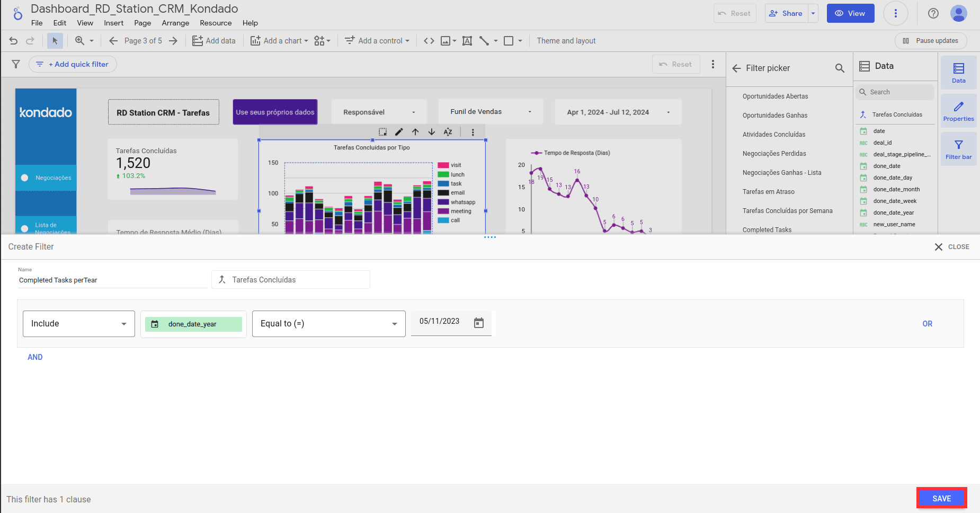Open the Responsável filter dropdown

[379, 112]
